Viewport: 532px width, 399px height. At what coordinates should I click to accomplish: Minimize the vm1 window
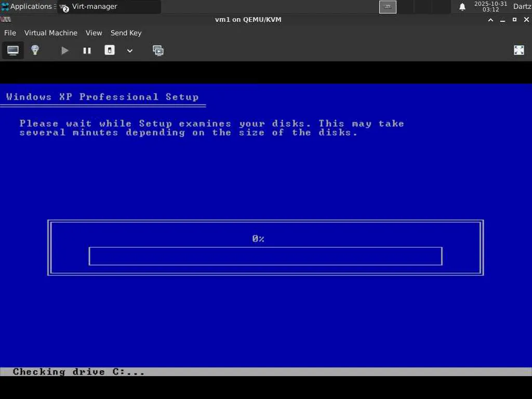coord(502,20)
